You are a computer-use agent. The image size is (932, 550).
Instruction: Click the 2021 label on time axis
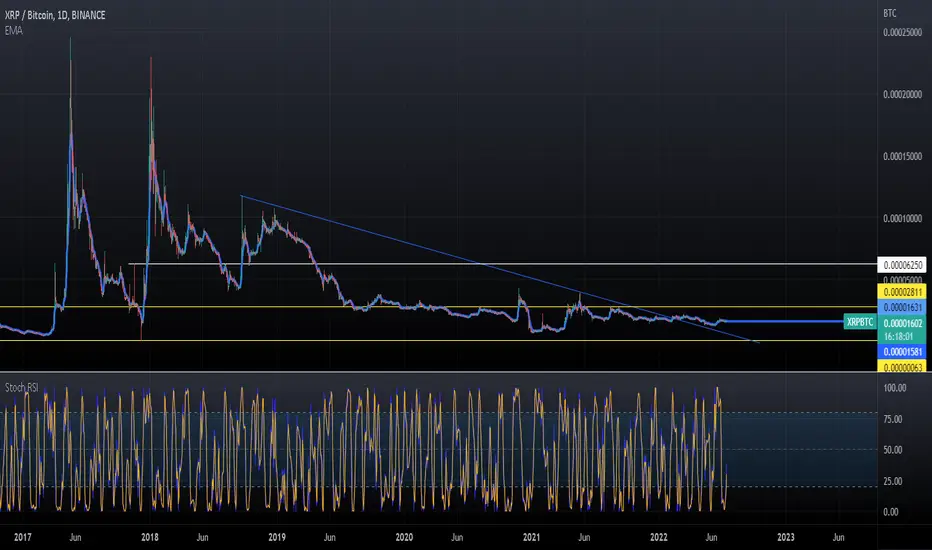531,537
